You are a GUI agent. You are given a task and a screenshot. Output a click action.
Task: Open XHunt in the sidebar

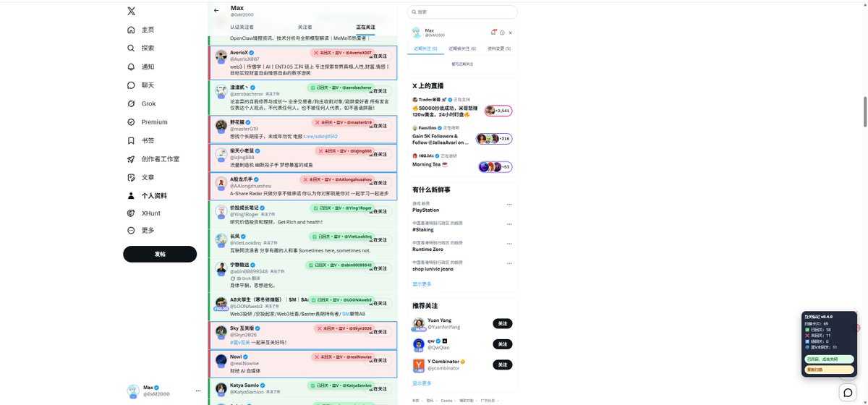click(x=144, y=213)
